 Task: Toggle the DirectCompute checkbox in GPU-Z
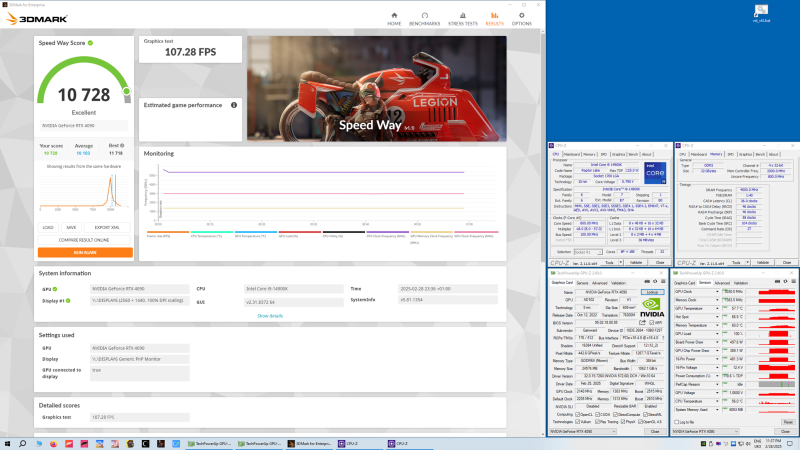616,414
